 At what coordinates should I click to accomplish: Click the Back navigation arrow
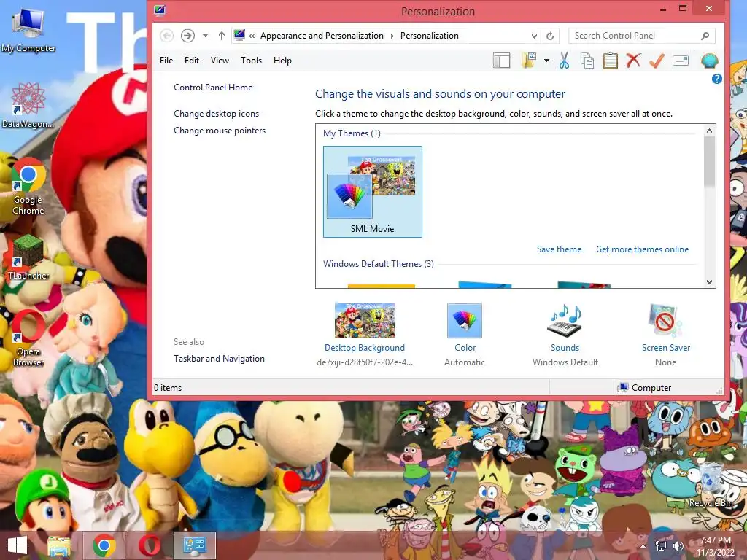click(166, 36)
